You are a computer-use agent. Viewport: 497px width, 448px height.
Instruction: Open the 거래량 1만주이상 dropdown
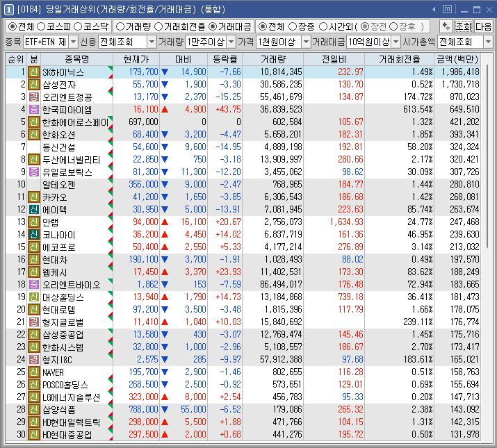pos(231,42)
